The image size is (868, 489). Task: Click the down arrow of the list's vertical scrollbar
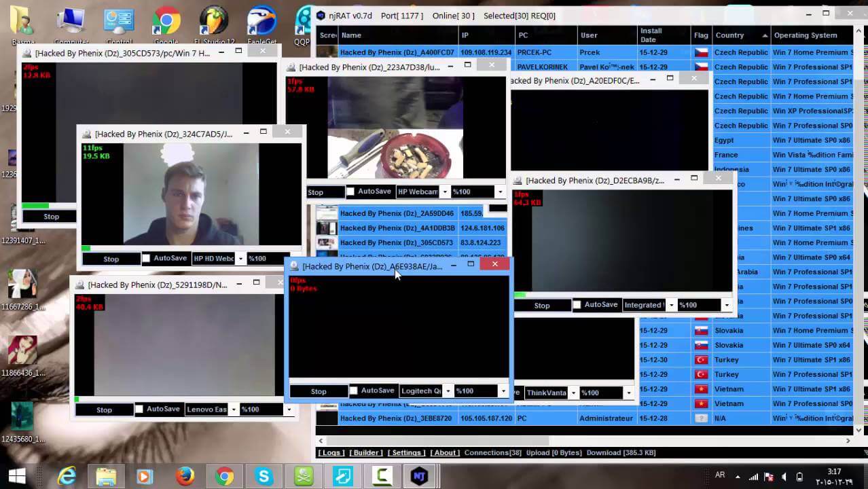(858, 429)
